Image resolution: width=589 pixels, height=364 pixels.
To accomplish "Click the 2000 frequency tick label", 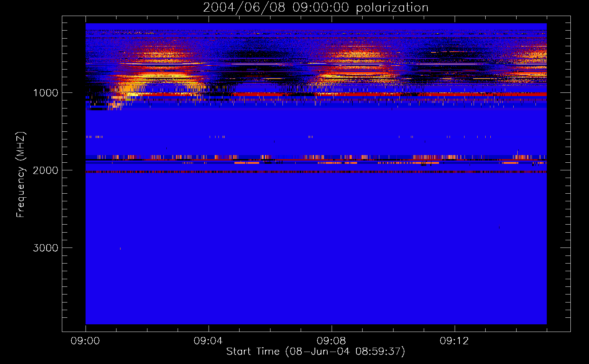I will pos(46,170).
